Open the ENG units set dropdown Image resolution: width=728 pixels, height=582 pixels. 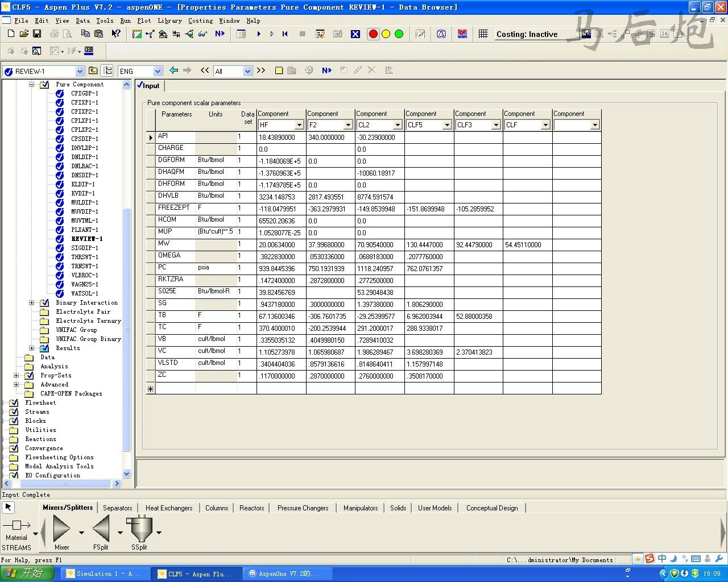pos(158,71)
